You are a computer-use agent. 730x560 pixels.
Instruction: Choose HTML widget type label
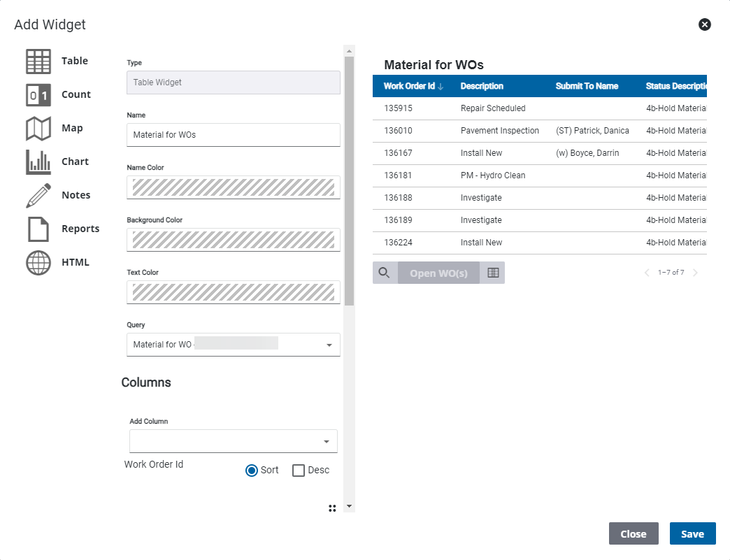point(76,262)
